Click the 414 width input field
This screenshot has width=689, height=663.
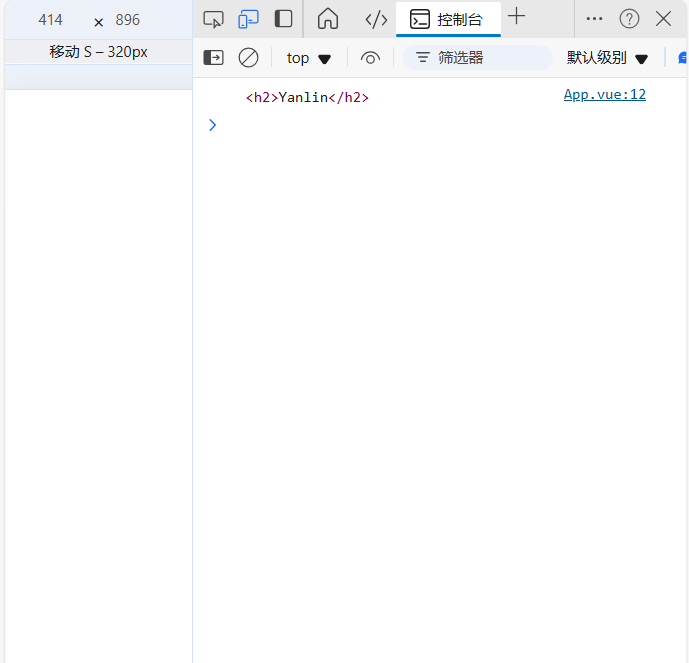click(51, 20)
